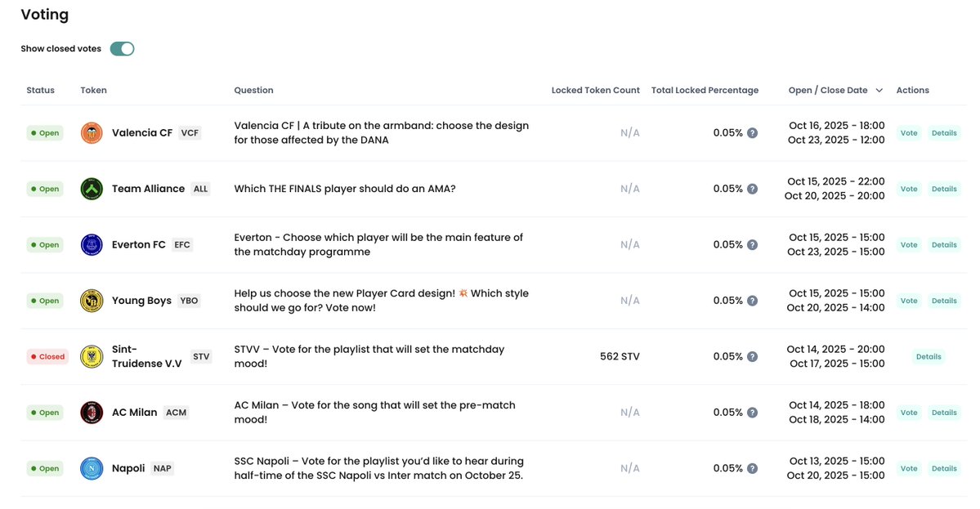Click the AC Milan crest icon

tap(92, 413)
